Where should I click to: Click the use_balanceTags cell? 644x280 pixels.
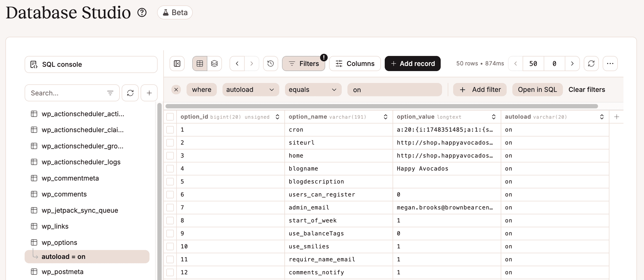339,234
